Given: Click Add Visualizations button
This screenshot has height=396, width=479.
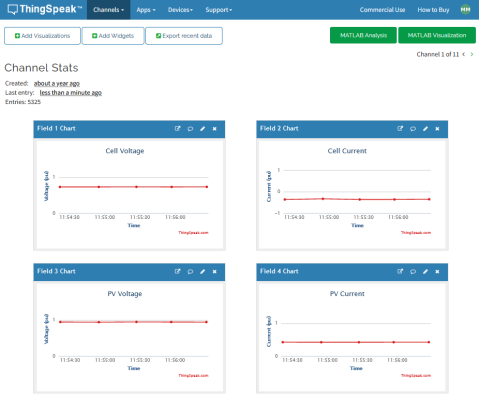Looking at the screenshot, I should [42, 36].
